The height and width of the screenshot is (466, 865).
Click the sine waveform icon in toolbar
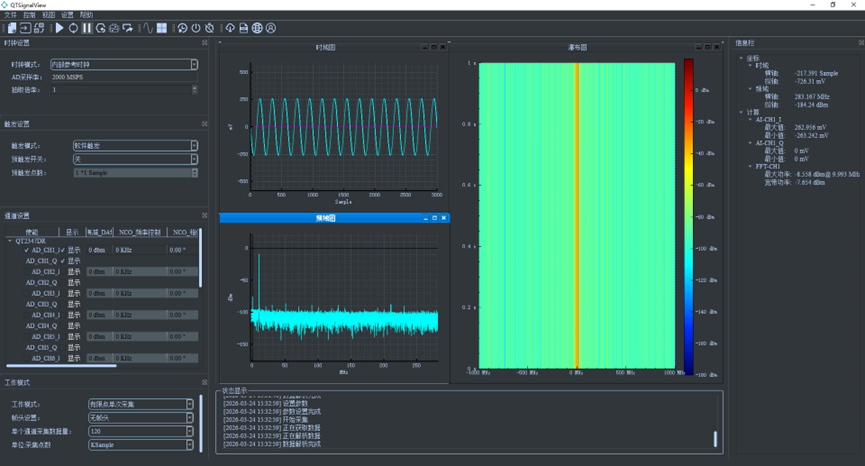[147, 28]
